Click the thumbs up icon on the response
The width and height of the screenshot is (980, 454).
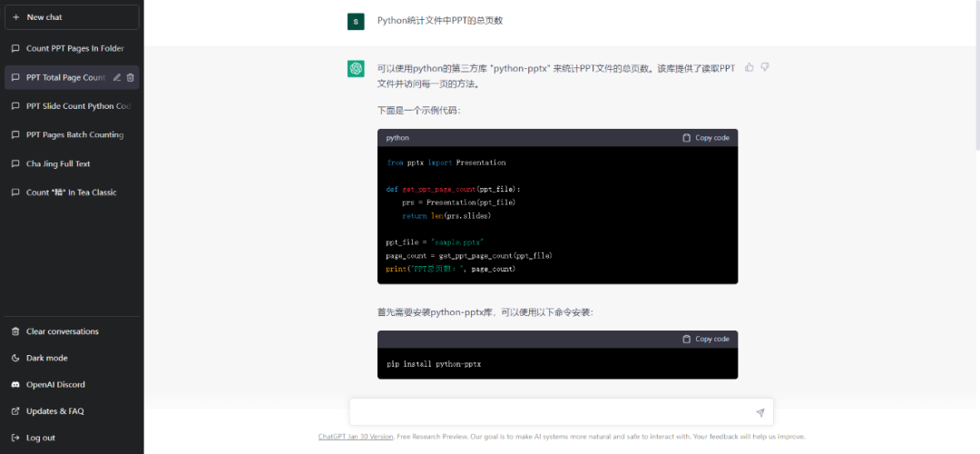tap(750, 67)
